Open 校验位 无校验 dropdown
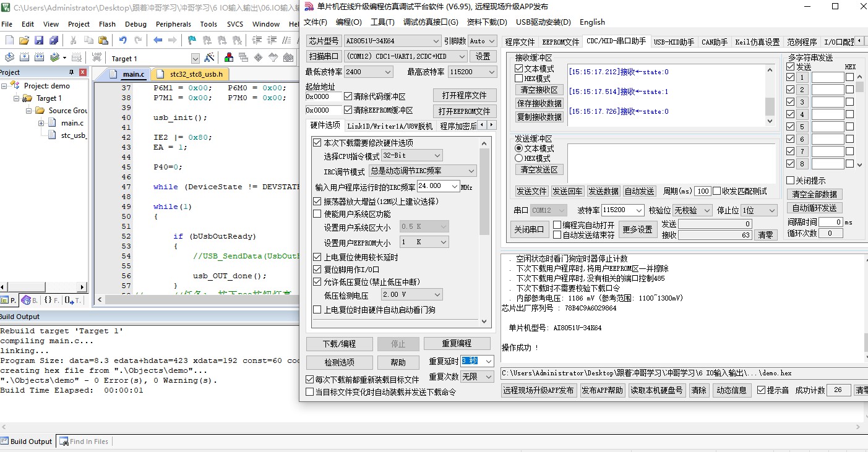This screenshot has width=868, height=452. coord(693,210)
